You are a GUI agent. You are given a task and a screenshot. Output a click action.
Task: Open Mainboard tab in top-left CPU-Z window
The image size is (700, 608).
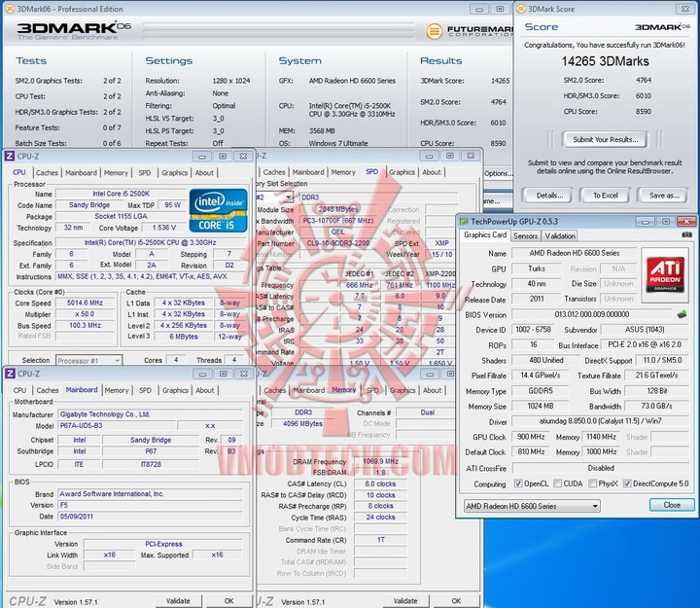click(x=81, y=172)
